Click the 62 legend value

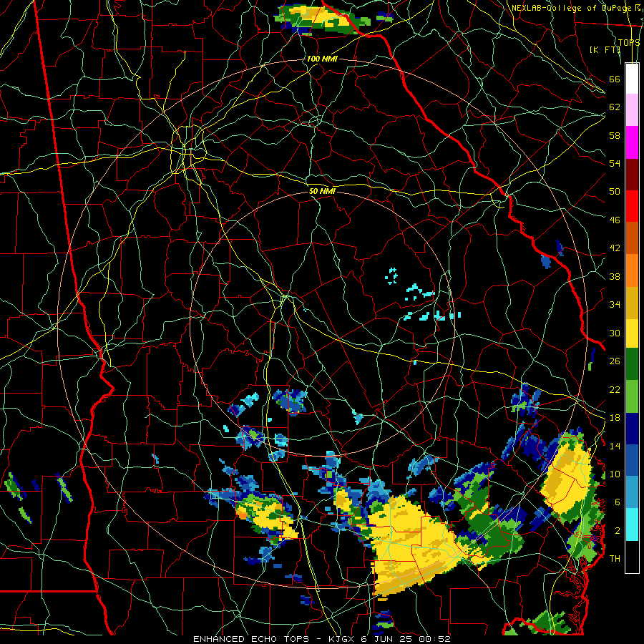point(615,107)
